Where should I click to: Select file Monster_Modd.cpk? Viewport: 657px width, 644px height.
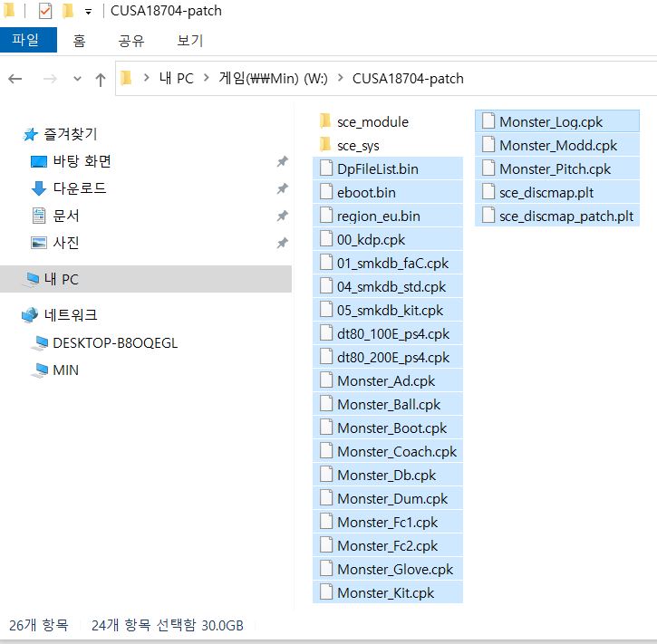[556, 145]
